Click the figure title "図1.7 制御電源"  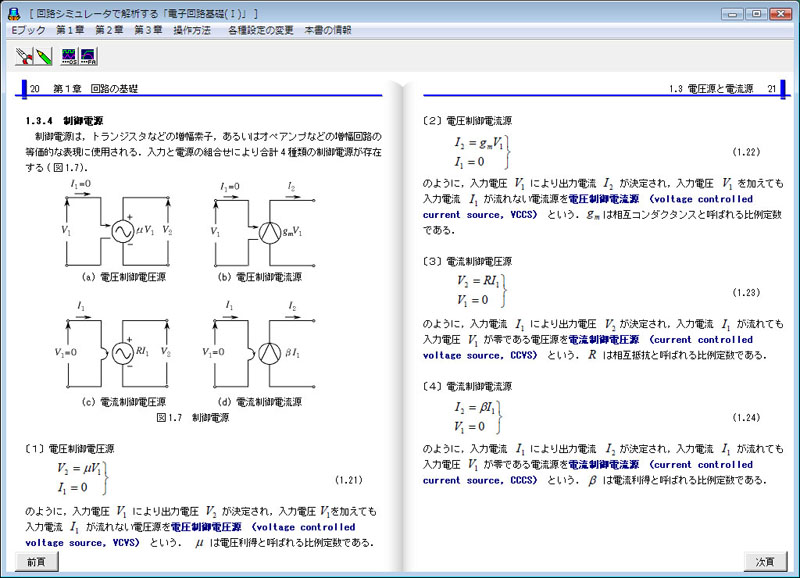[x=193, y=418]
